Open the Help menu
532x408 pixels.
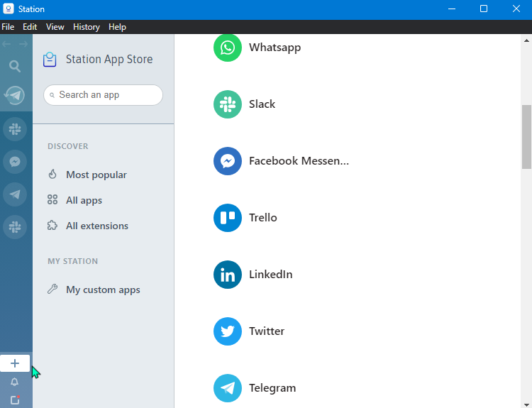tap(117, 27)
